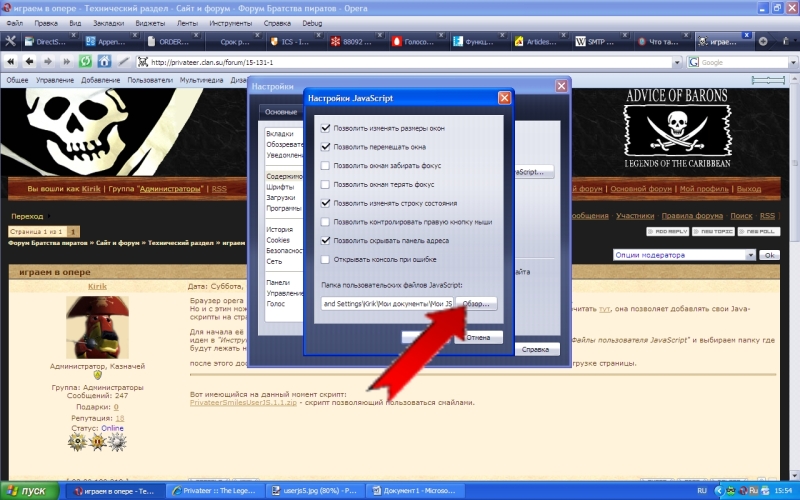Viewport: 800px width, 500px height.
Task: Click the wand icon in the address toolbar
Action: (x=123, y=62)
